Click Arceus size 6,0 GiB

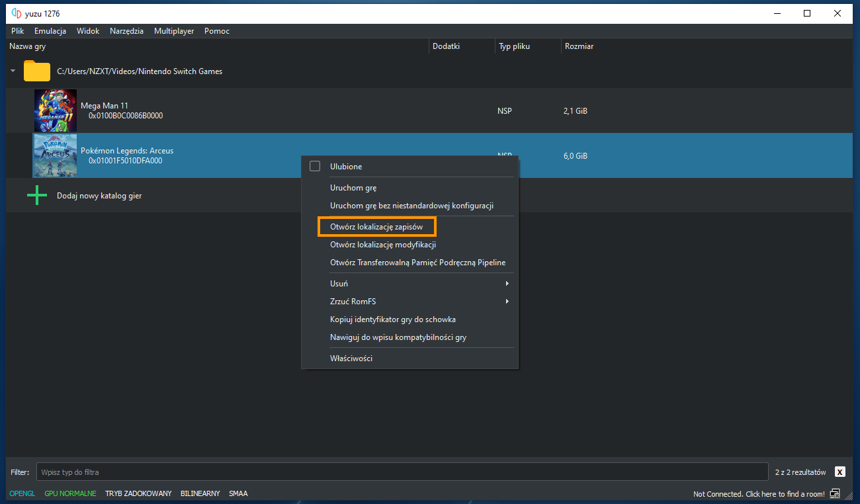click(x=576, y=156)
